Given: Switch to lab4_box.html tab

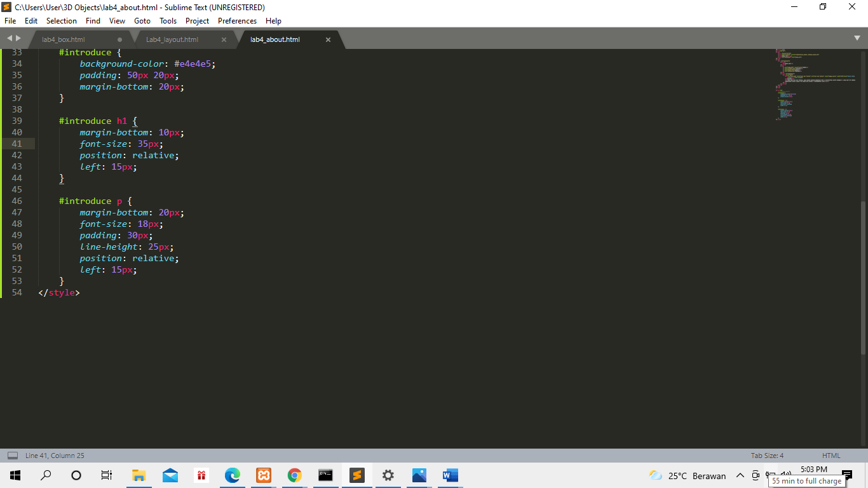Looking at the screenshot, I should tap(64, 39).
